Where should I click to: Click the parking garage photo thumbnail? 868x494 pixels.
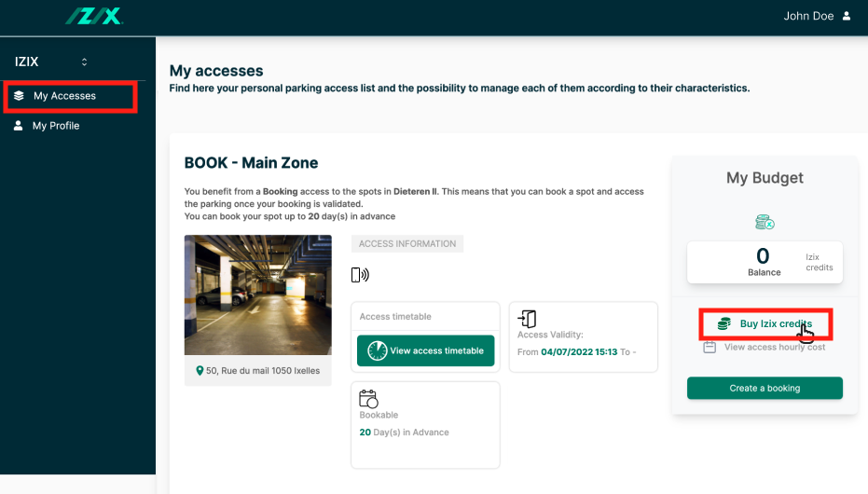tap(257, 295)
